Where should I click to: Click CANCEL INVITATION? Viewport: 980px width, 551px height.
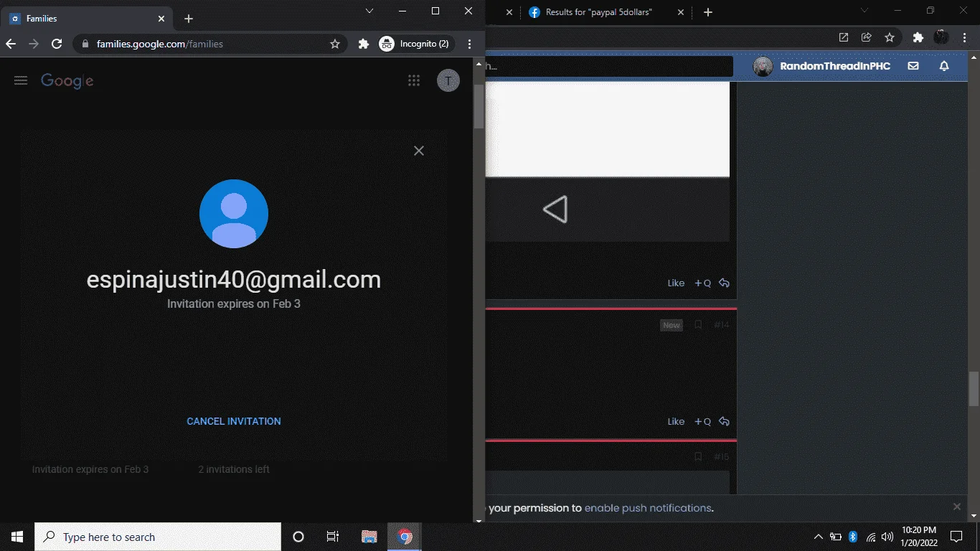[234, 421]
